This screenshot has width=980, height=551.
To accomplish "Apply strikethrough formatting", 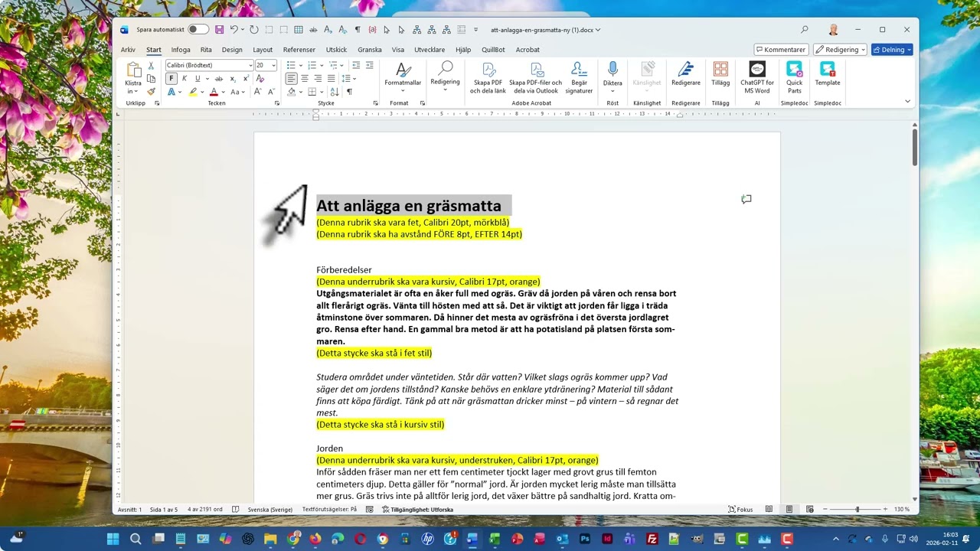I will [219, 78].
